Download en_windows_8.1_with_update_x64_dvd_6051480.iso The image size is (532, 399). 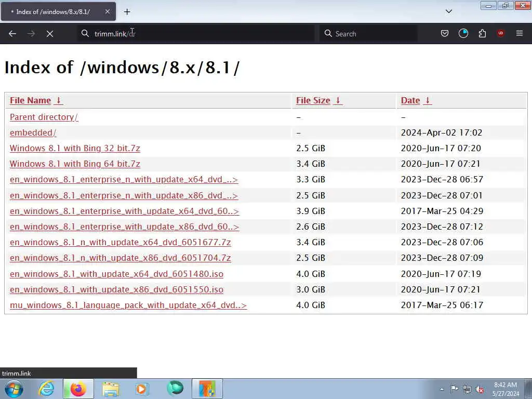117,274
